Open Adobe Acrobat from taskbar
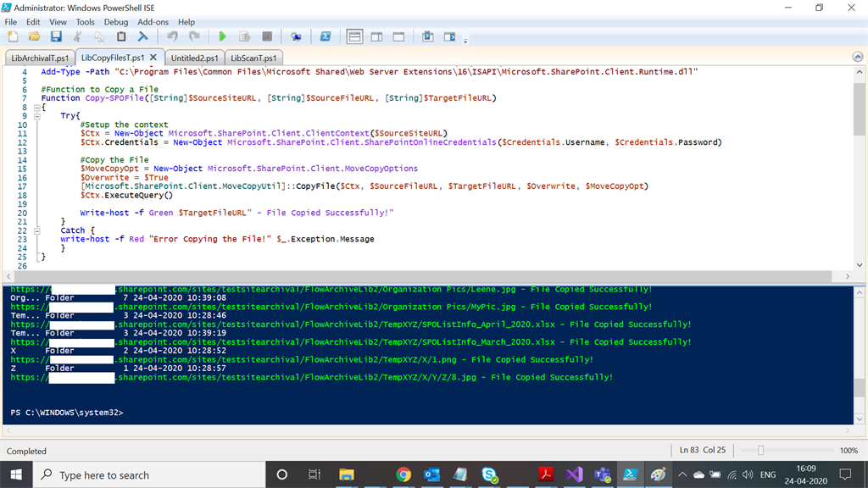Screen dimensions: 868x488 click(x=546, y=474)
